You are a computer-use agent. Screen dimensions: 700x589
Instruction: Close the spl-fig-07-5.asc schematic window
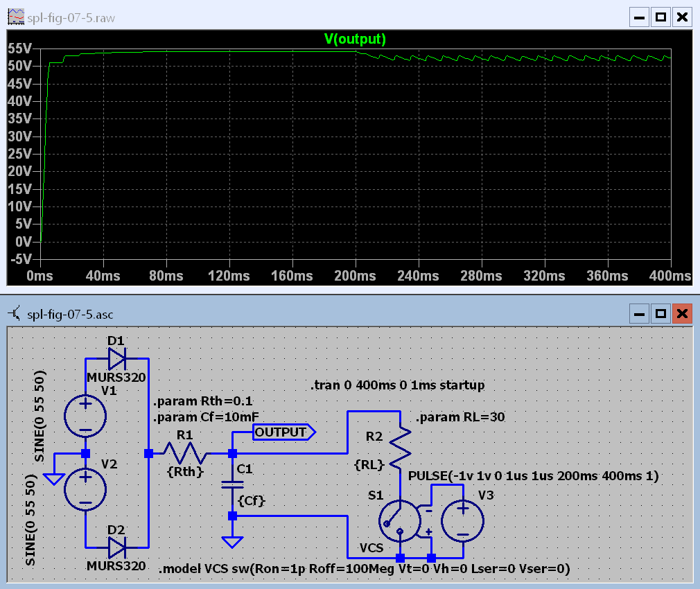tap(683, 314)
